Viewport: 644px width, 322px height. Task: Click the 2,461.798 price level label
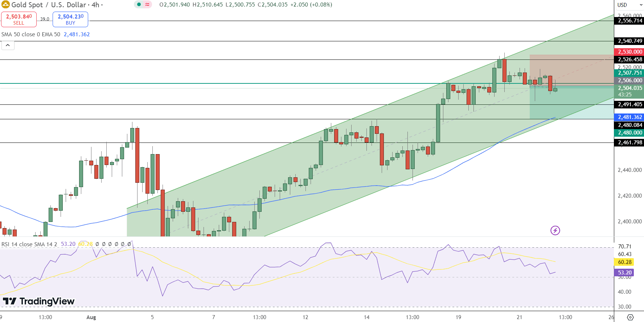[x=629, y=143]
